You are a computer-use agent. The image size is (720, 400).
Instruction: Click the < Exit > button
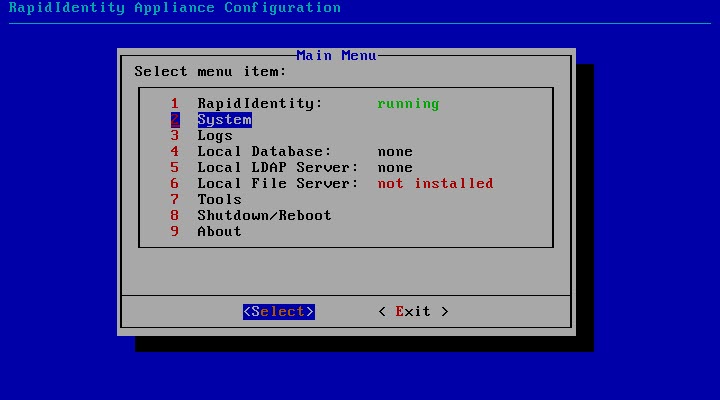(413, 311)
